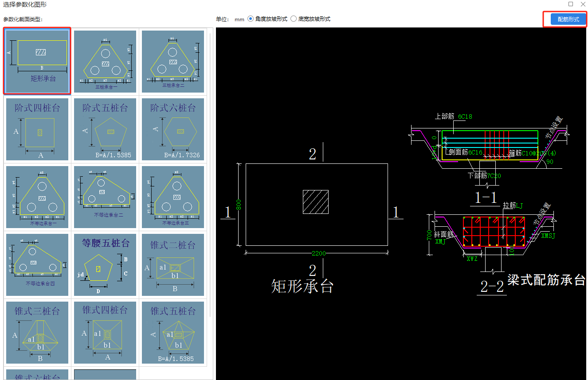Screen dimensions: 588x380
Task: Click the 1-1 section label
Action: point(486,198)
